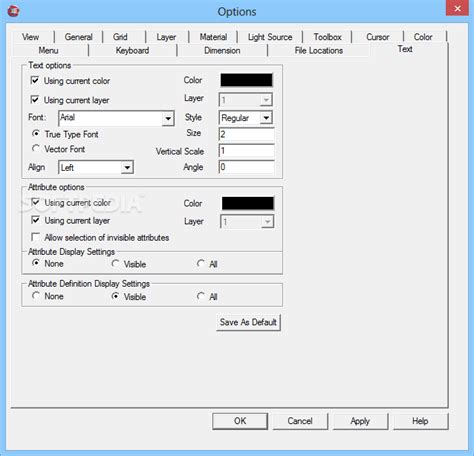The image size is (474, 456).
Task: Open the Style dropdown showing Regular
Action: pos(246,118)
